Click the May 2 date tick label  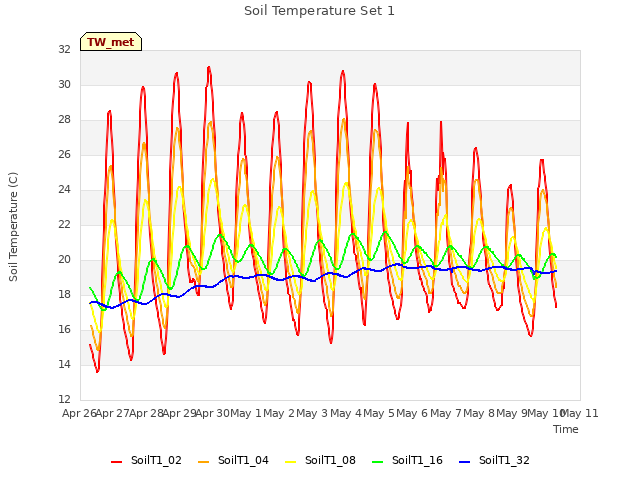pos(279,413)
